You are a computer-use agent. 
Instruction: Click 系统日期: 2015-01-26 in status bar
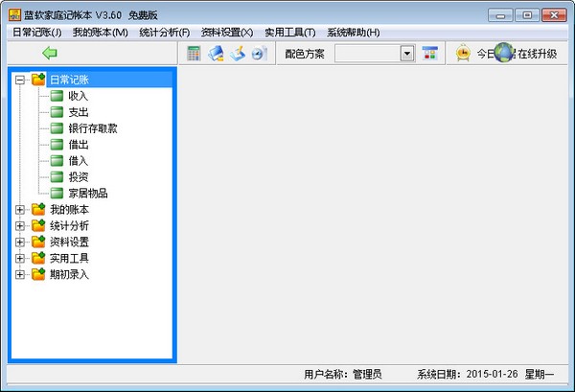(x=468, y=374)
